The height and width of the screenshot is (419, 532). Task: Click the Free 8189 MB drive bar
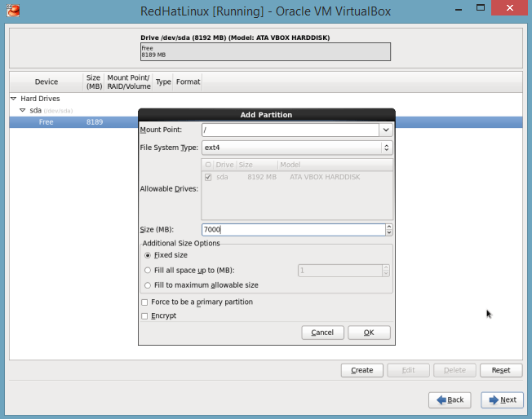265,52
